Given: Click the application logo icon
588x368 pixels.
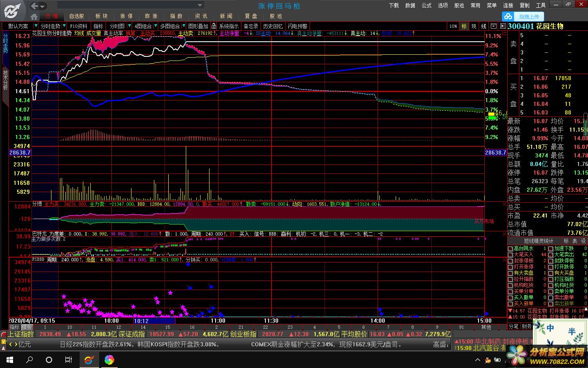Looking at the screenshot, I should tap(13, 11).
